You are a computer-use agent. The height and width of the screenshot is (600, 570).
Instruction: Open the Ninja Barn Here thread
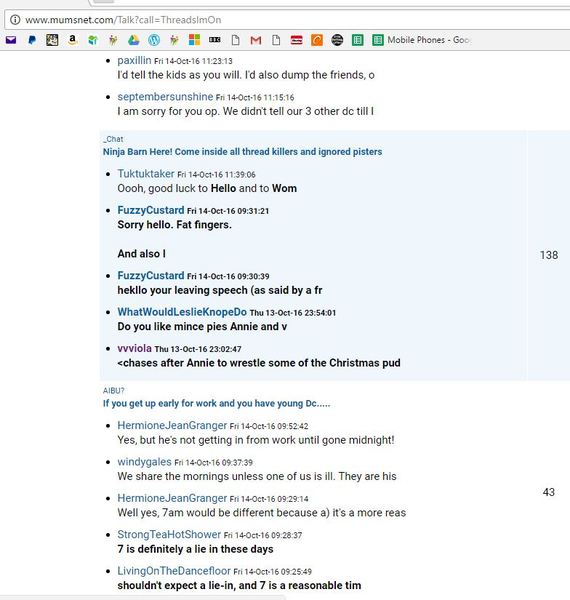point(243,152)
